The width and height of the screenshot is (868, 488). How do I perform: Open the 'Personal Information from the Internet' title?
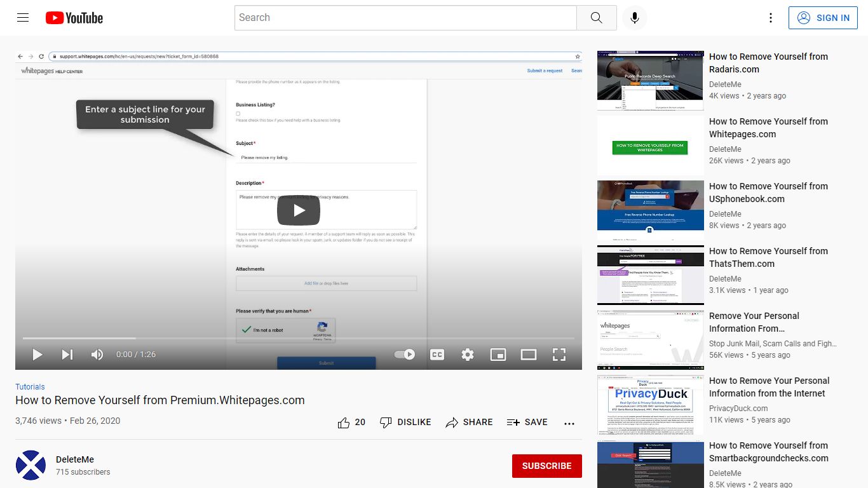pyautogui.click(x=769, y=387)
